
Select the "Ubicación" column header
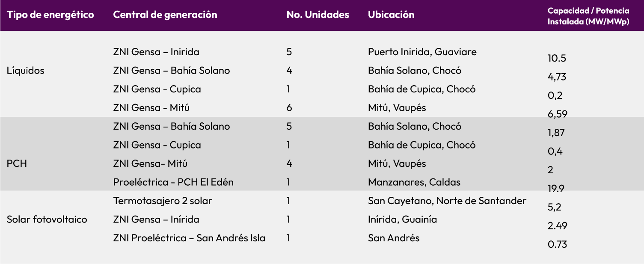[x=391, y=15]
